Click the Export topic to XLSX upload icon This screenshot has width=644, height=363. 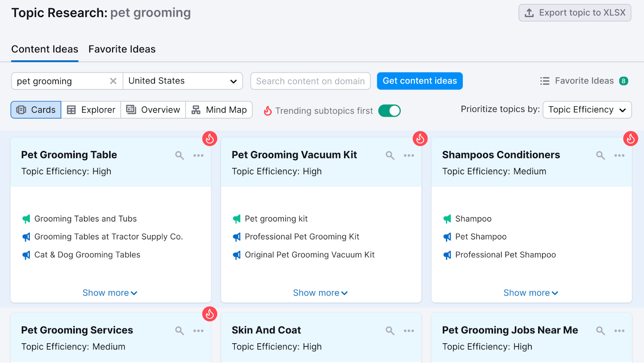pos(529,12)
